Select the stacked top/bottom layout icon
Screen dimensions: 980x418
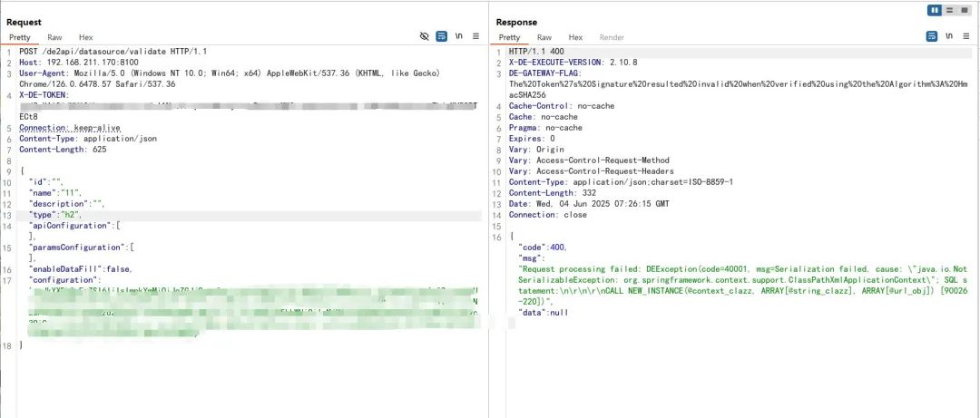(x=949, y=10)
